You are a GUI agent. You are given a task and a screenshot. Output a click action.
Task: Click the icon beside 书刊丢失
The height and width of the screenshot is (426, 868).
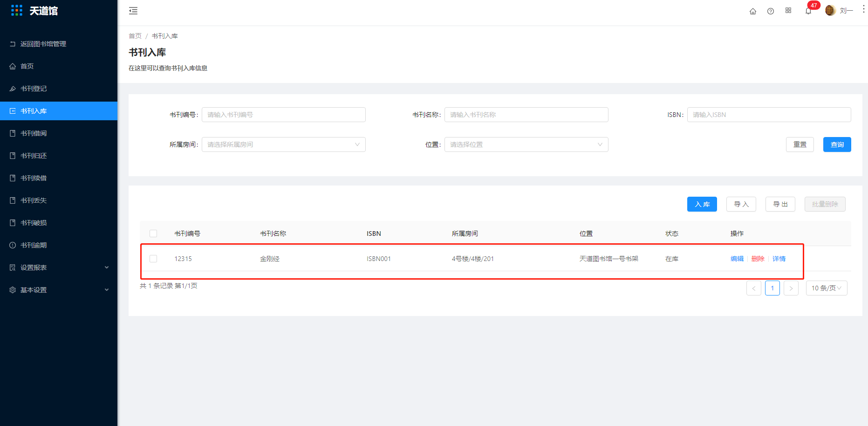click(x=13, y=200)
